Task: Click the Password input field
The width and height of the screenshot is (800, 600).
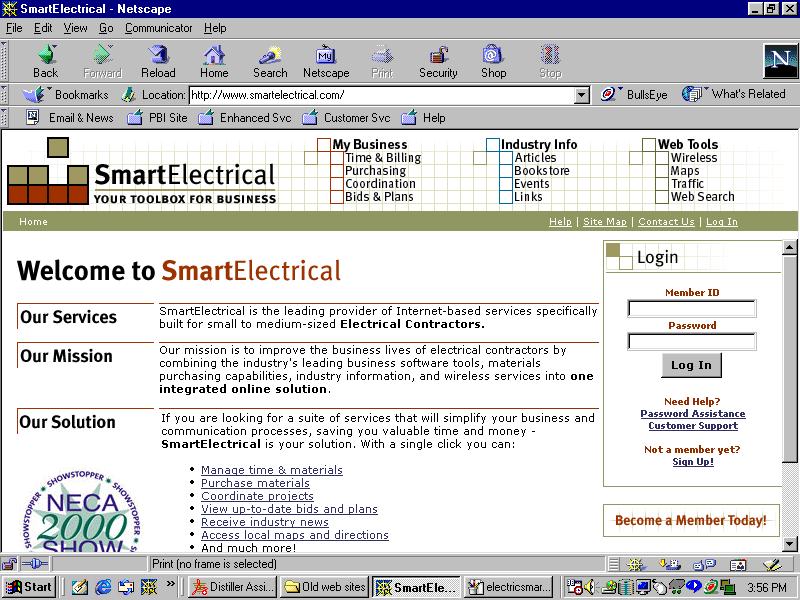Action: tap(691, 341)
